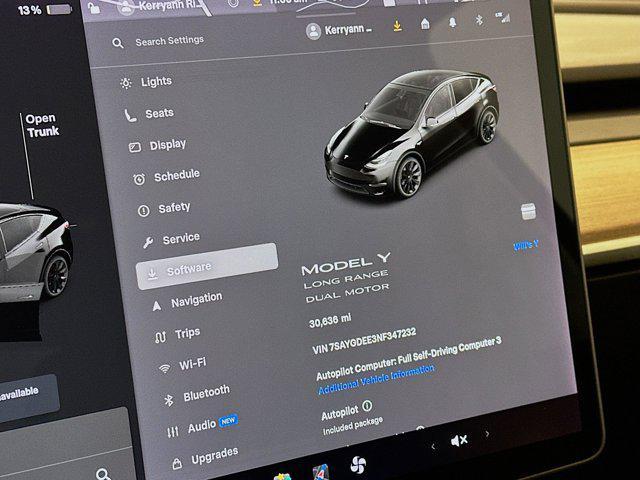The height and width of the screenshot is (480, 640).
Task: Open the Schedule menu
Action: pos(167,177)
